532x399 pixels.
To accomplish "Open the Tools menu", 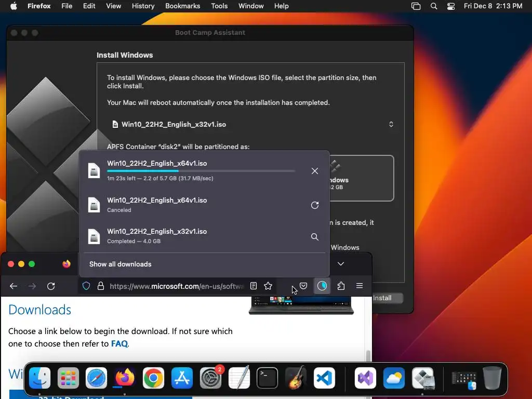I will 219,6.
